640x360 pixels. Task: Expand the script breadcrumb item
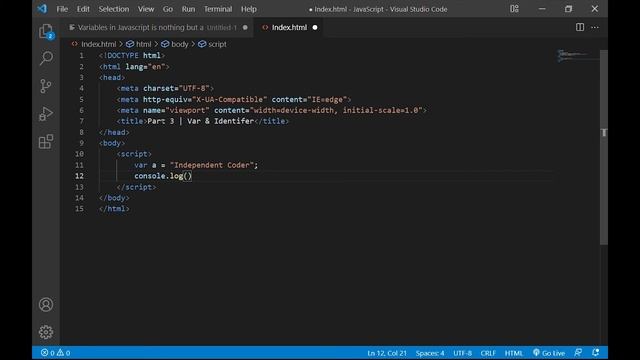coord(212,44)
